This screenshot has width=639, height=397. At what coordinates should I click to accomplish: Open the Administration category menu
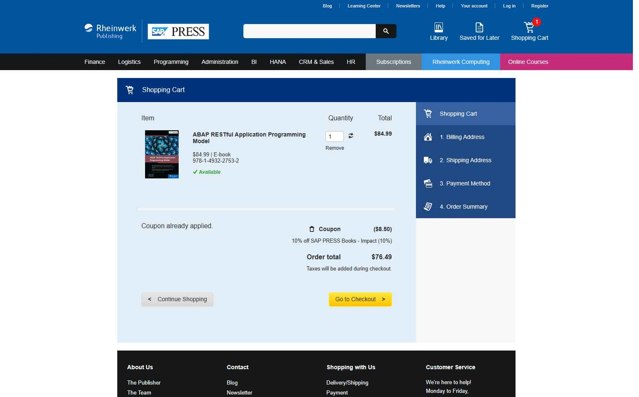[220, 62]
